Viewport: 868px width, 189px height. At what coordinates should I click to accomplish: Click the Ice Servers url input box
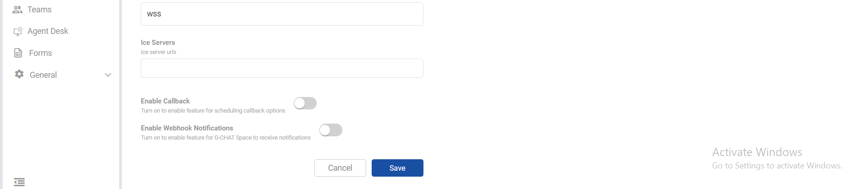coord(282,68)
